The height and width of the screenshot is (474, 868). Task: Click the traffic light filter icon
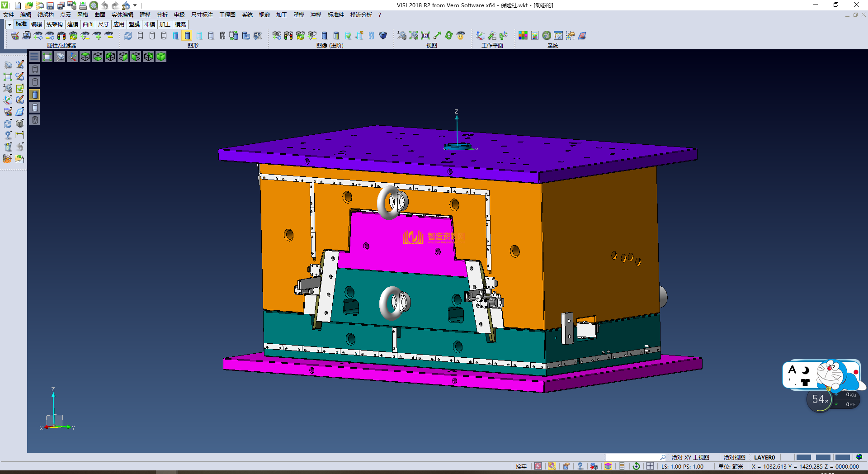[x=61, y=35]
